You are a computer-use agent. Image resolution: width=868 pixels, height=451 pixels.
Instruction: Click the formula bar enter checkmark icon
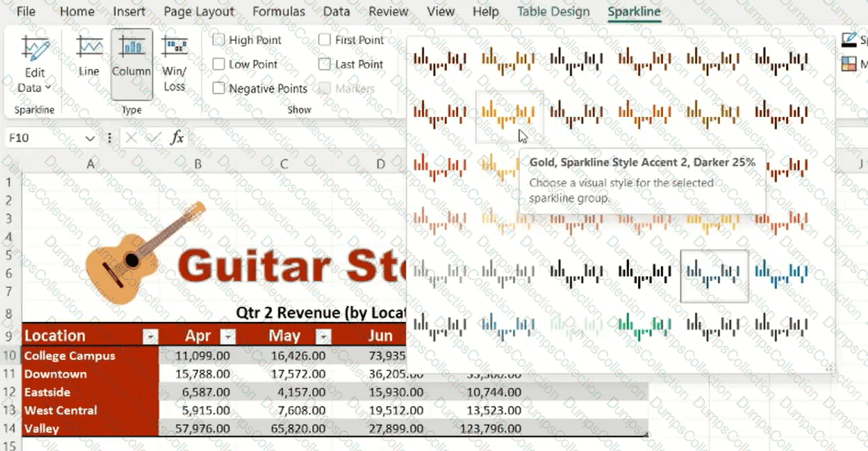[154, 137]
